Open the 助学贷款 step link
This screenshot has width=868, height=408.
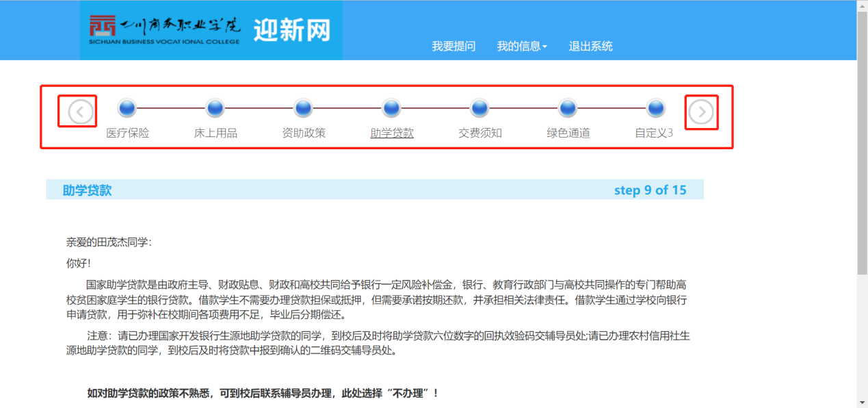[392, 133]
